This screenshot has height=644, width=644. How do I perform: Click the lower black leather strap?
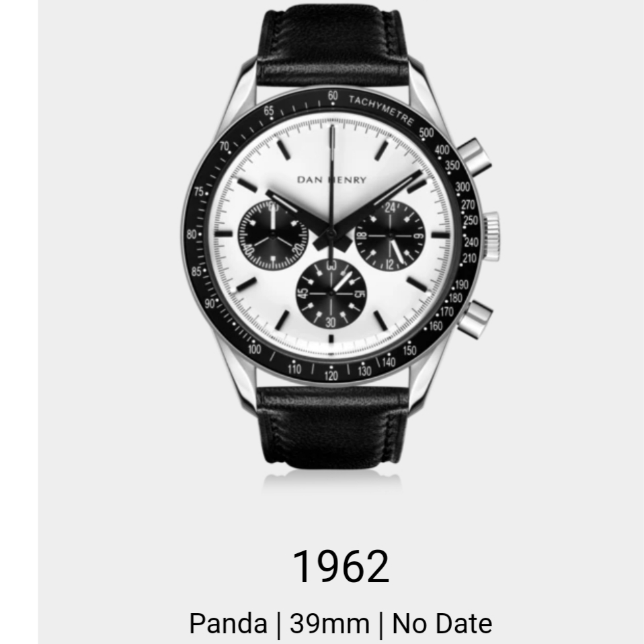pos(332,426)
